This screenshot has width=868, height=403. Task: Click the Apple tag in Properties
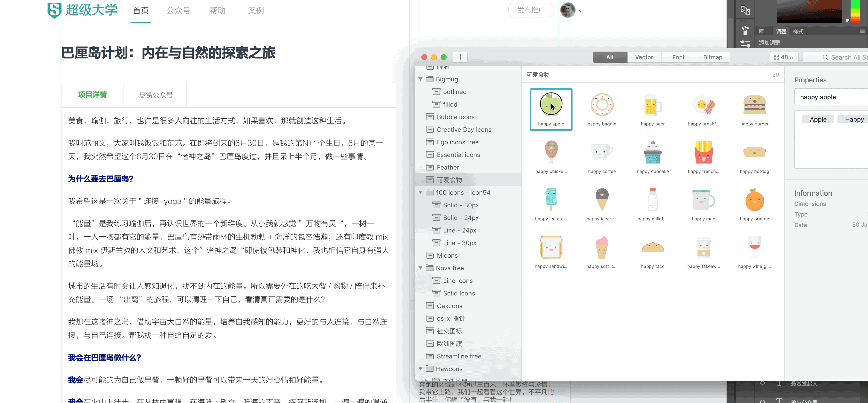click(818, 119)
